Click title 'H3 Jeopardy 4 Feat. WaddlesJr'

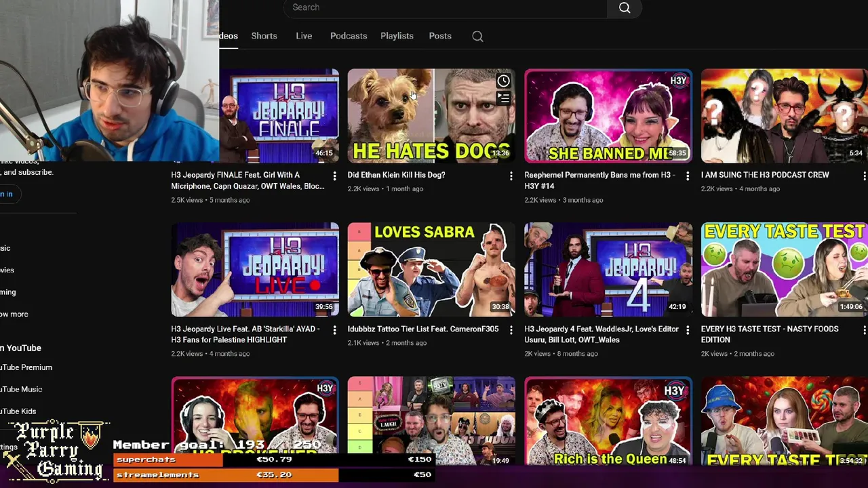(x=601, y=334)
